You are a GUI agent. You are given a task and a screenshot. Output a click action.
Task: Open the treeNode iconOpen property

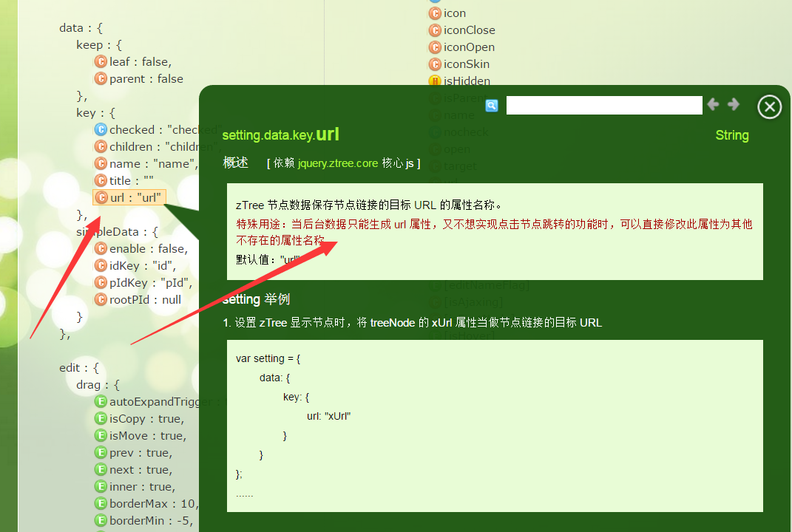click(461, 47)
